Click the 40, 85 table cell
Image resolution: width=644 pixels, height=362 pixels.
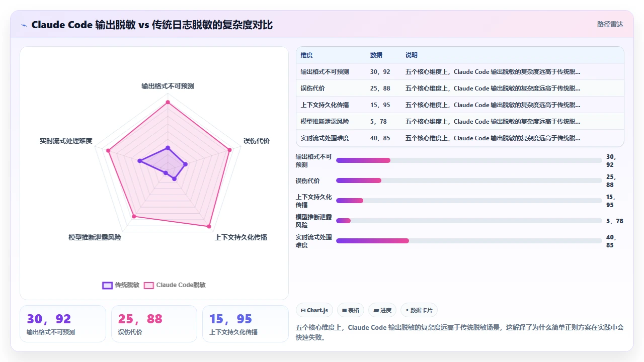click(x=380, y=138)
